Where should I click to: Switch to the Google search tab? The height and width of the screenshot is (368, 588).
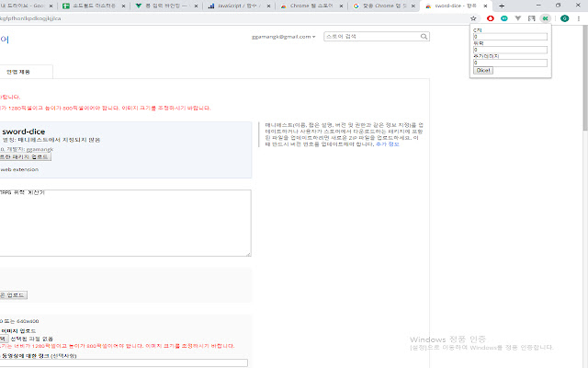383,6
